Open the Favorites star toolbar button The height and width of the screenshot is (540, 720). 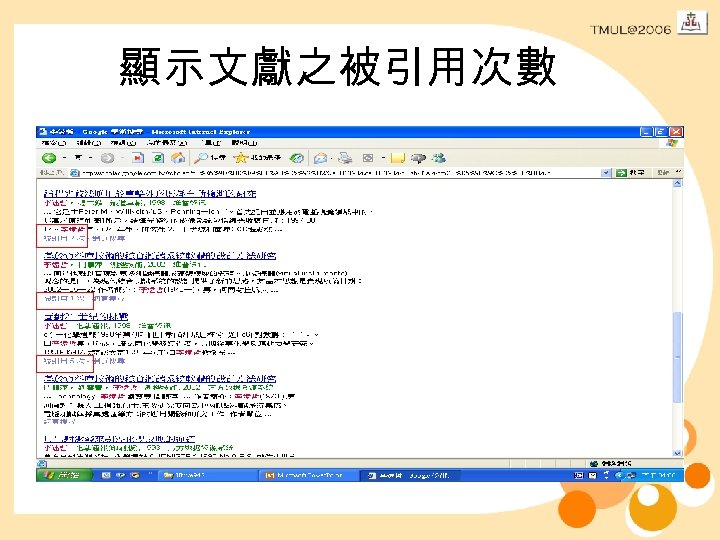[257, 158]
